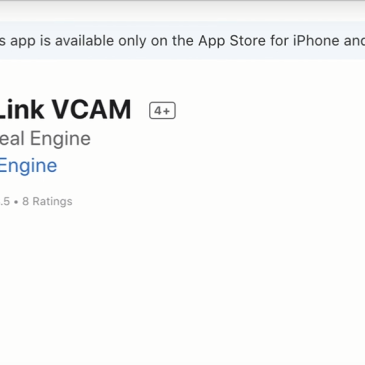Click the word 'Ratings' under the developer link
The width and height of the screenshot is (365, 365).
point(52,201)
